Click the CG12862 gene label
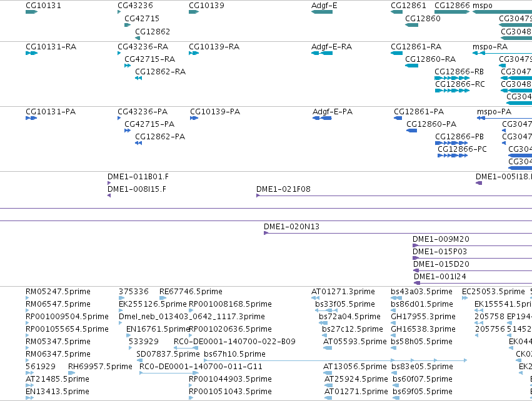The width and height of the screenshot is (532, 401). (153, 31)
